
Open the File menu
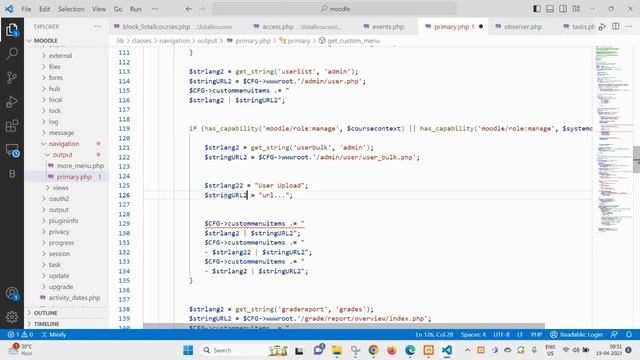click(27, 9)
